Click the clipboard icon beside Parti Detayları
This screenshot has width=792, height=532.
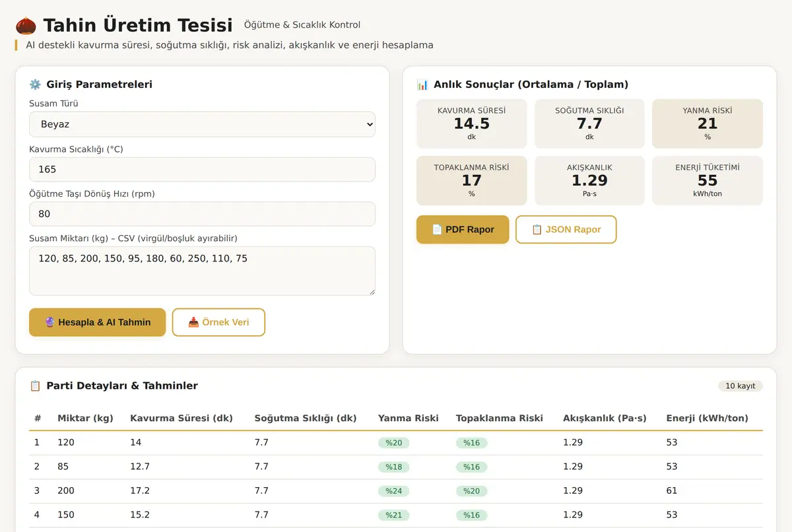pyautogui.click(x=35, y=386)
